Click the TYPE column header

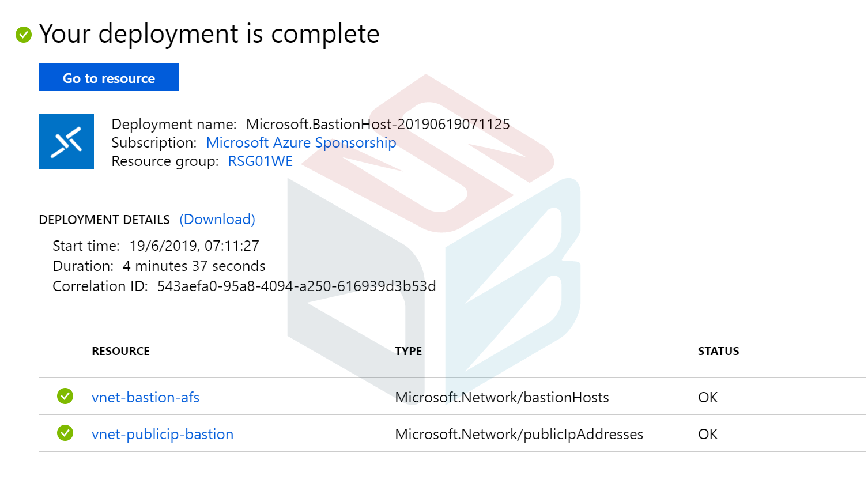408,351
